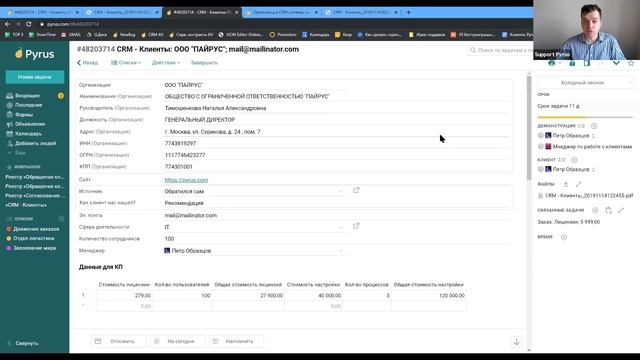Click the orange Движение заказов color dot
This screenshot has width=640, height=360.
pos(9,229)
